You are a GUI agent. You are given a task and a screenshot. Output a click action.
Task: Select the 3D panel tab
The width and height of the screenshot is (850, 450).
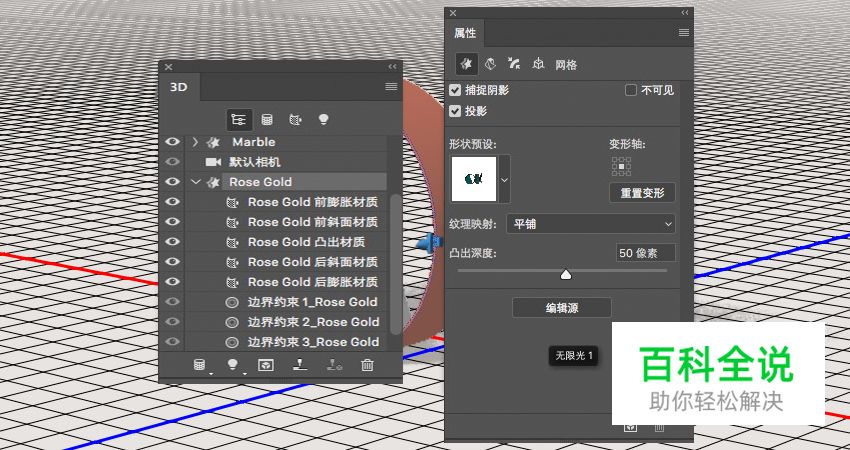click(179, 87)
